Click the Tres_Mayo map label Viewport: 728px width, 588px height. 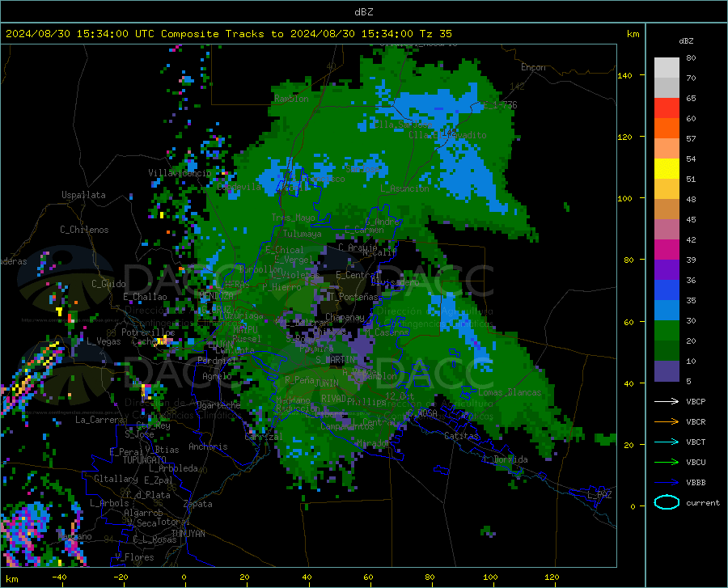pos(294,218)
